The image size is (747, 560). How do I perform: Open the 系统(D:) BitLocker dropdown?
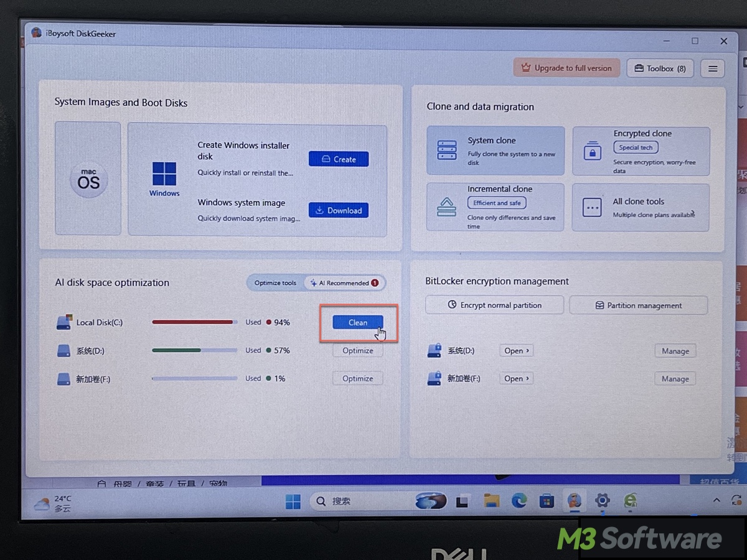(517, 351)
